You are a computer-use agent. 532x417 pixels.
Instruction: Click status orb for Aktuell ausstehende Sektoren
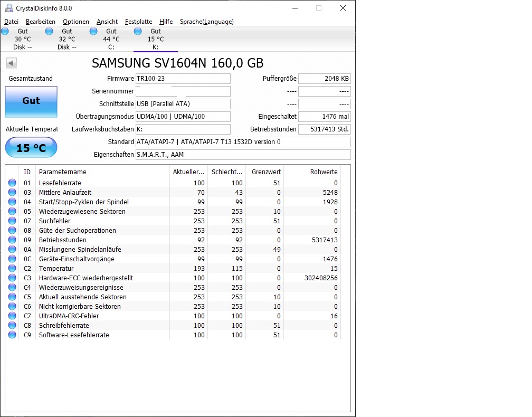click(x=12, y=297)
